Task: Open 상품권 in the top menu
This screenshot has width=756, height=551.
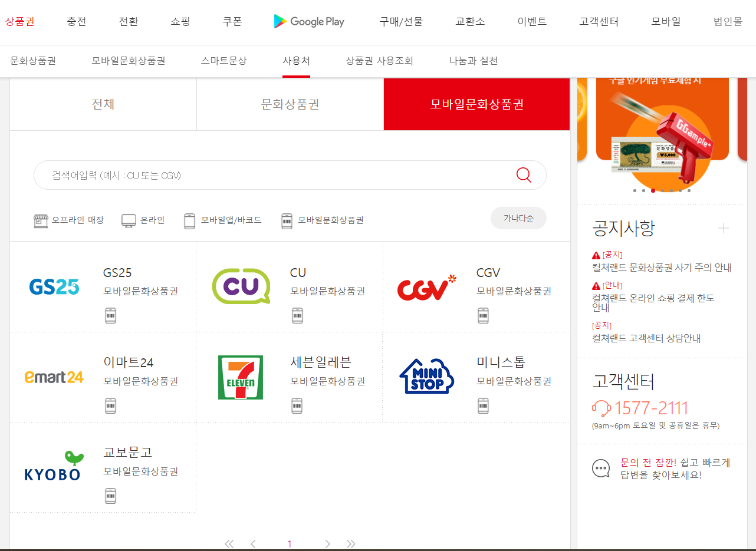Action: [x=20, y=22]
